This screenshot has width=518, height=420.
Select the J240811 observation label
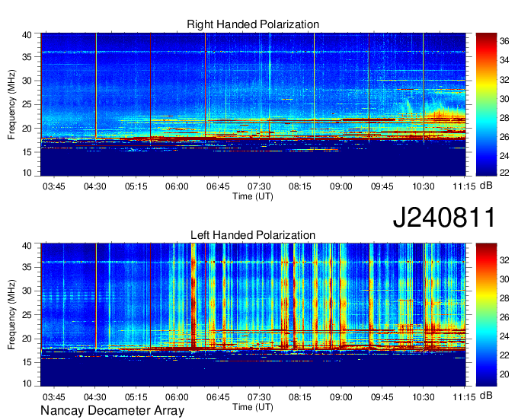coord(444,218)
